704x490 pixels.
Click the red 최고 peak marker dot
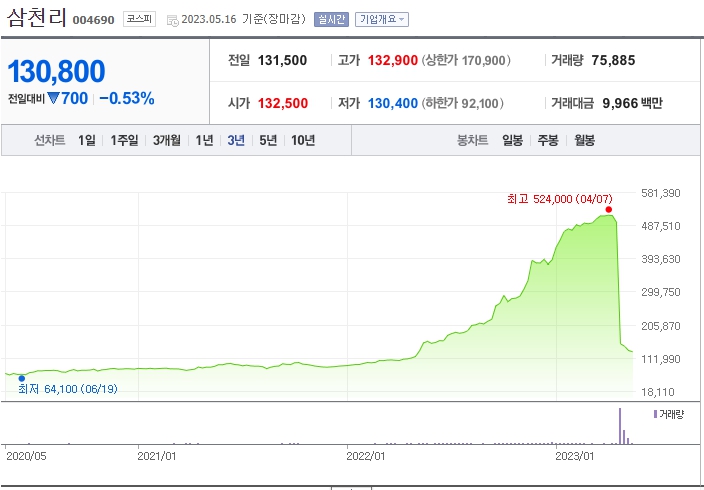click(608, 210)
